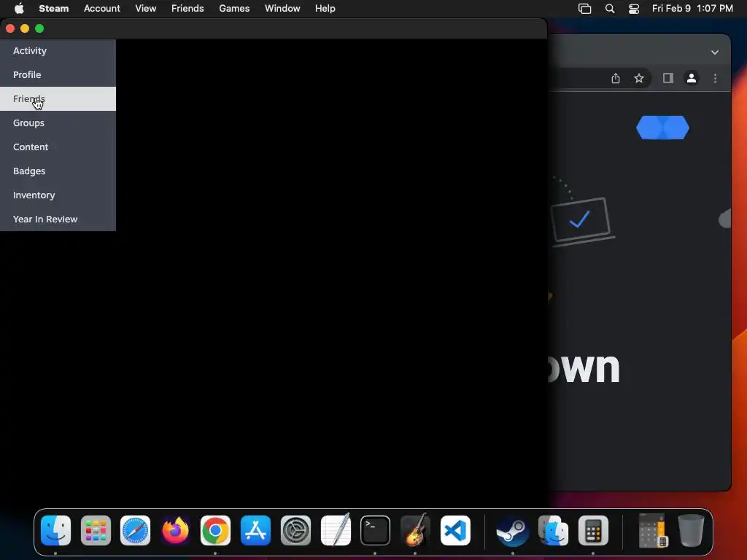
Task: Open the Friends menu in menu bar
Action: point(187,8)
